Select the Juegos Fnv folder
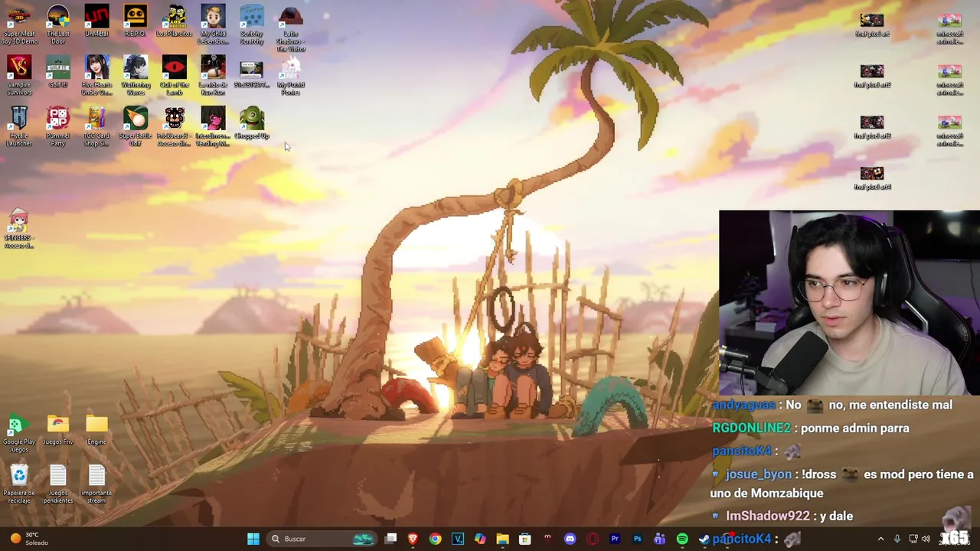980x551 pixels. point(58,429)
